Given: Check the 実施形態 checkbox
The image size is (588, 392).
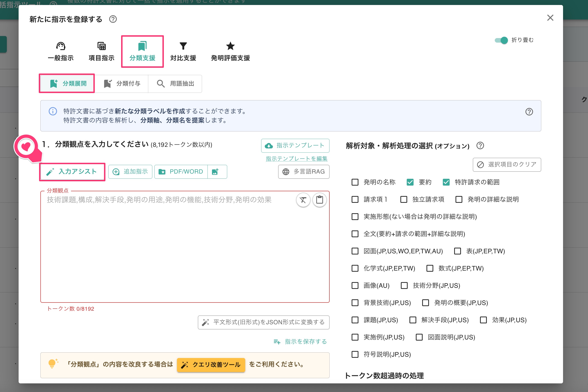Looking at the screenshot, I should coord(355,216).
